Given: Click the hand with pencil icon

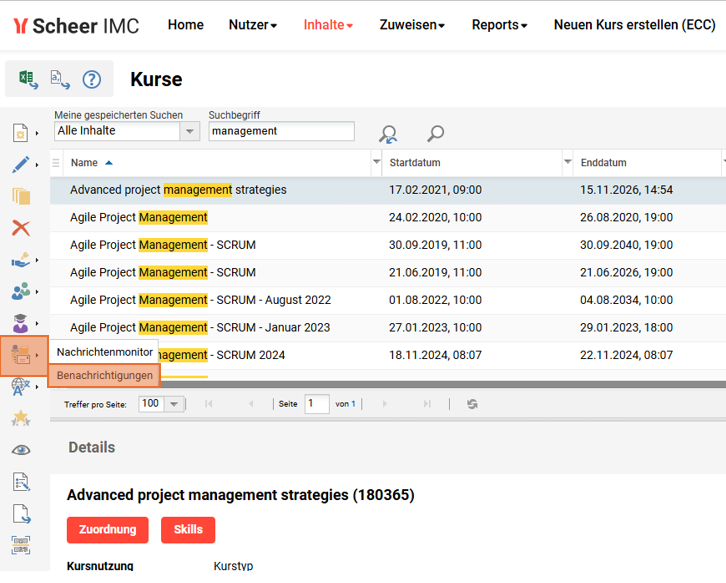Looking at the screenshot, I should 21,260.
